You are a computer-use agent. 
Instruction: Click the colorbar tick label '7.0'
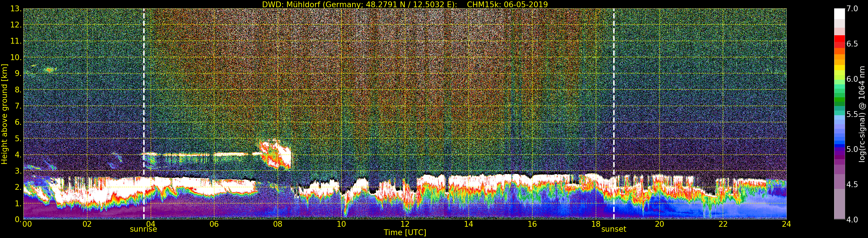[x=852, y=9]
